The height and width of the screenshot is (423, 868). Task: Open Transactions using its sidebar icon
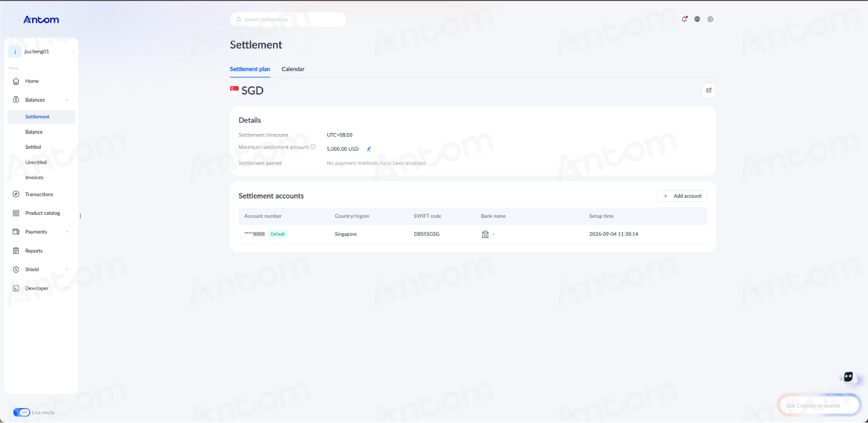[16, 194]
